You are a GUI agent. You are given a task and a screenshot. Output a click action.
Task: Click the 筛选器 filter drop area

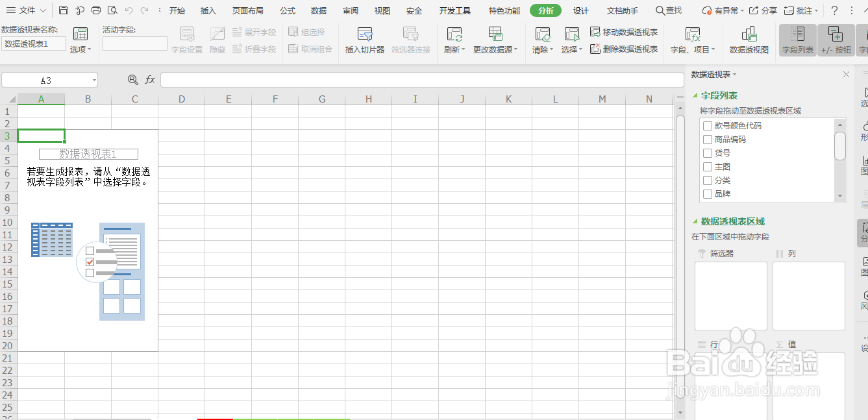[731, 296]
